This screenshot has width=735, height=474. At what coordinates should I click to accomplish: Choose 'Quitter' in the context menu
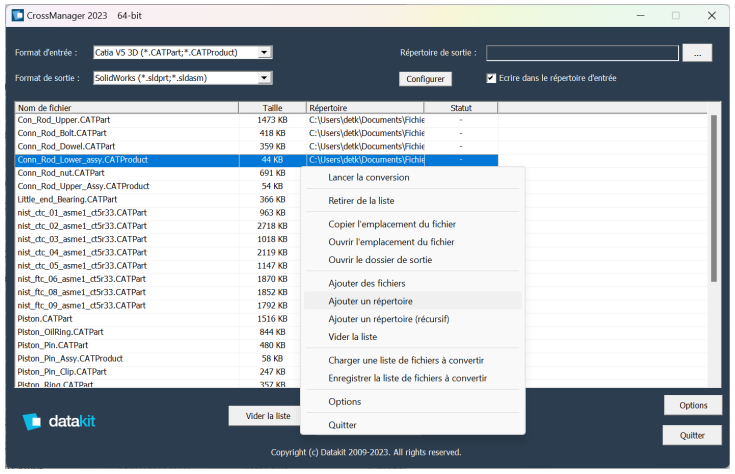412,425
